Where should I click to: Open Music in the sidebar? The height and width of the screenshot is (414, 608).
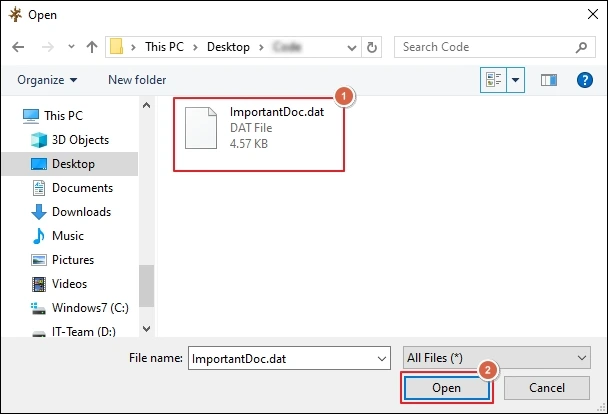coord(68,236)
